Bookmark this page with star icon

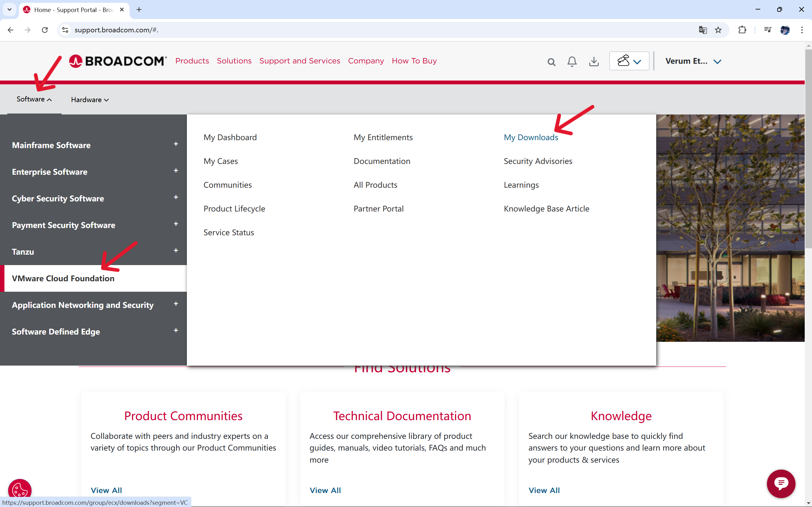[718, 30]
